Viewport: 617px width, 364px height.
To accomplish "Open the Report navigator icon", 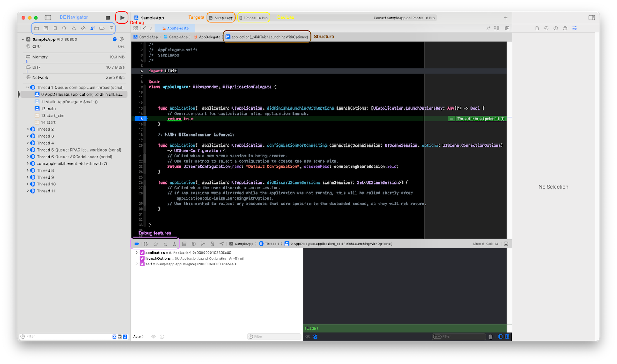I will pyautogui.click(x=111, y=28).
